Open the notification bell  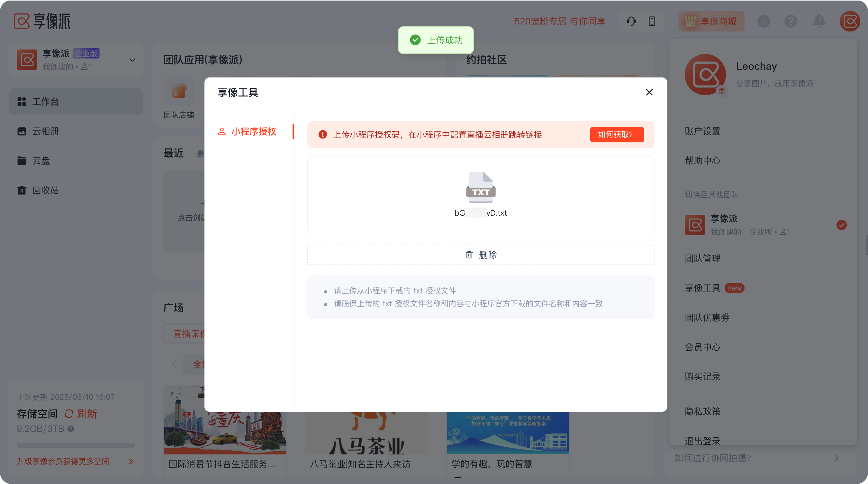(819, 21)
